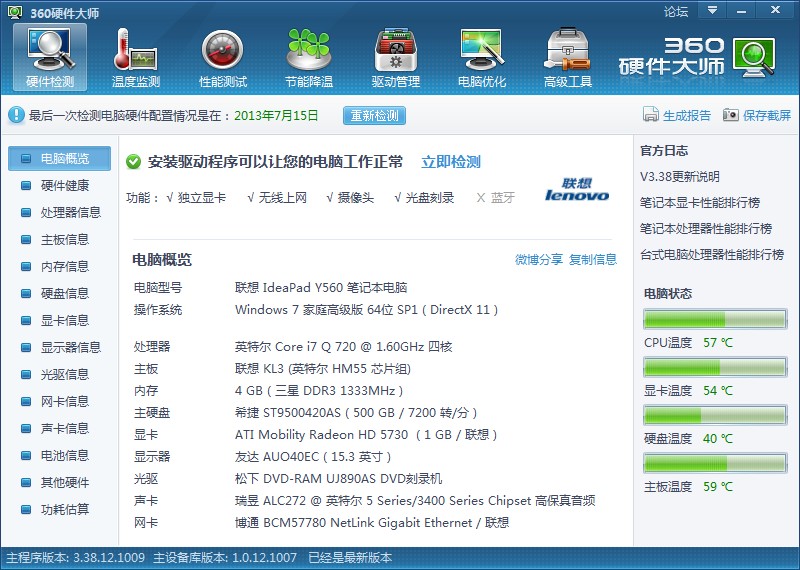Open the 硬件检测 hardware detection icon
This screenshot has height=570, width=800.
[49, 52]
